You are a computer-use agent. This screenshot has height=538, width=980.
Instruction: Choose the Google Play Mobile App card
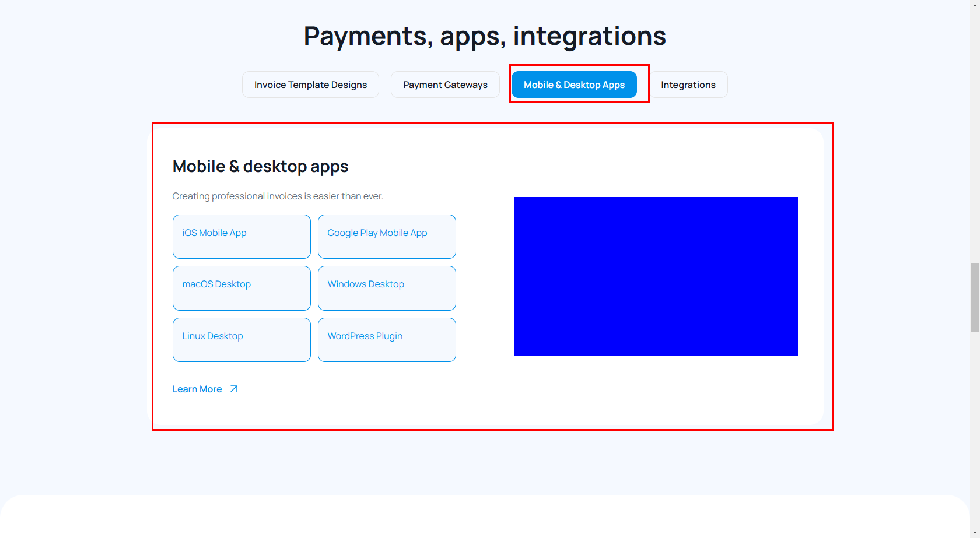pyautogui.click(x=387, y=237)
